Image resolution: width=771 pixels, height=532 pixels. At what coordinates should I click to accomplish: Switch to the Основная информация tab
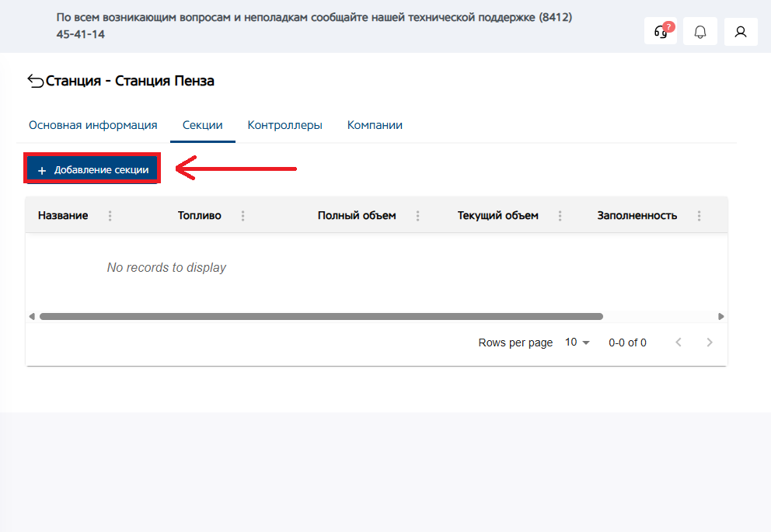click(x=93, y=125)
